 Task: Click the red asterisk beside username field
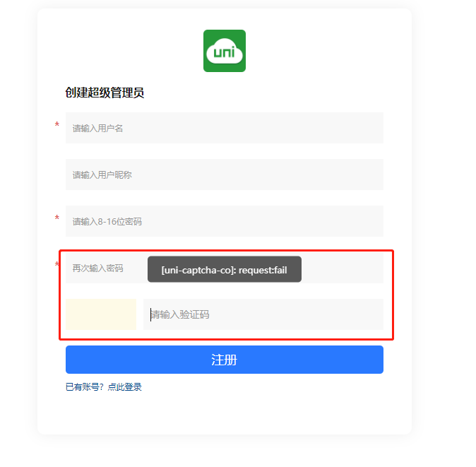point(57,125)
